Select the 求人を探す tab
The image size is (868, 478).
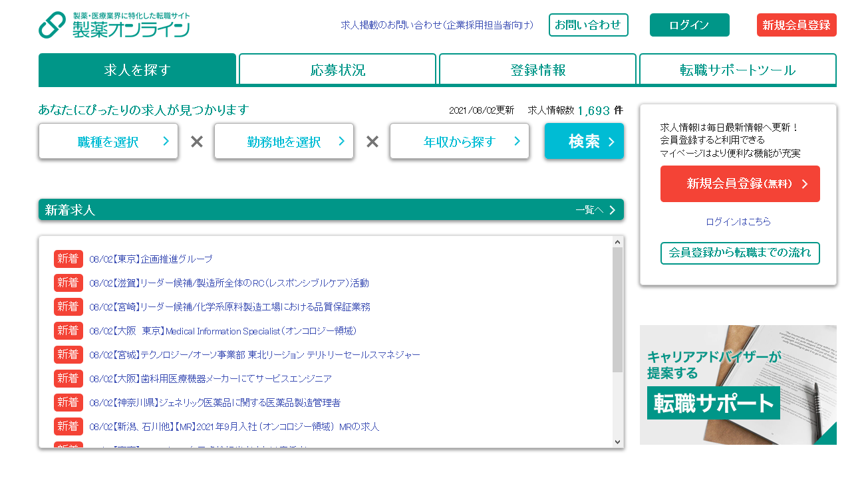click(x=136, y=68)
